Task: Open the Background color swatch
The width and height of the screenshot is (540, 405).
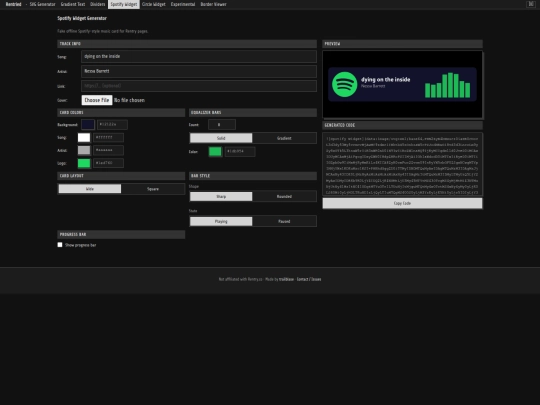Action: pos(88,125)
